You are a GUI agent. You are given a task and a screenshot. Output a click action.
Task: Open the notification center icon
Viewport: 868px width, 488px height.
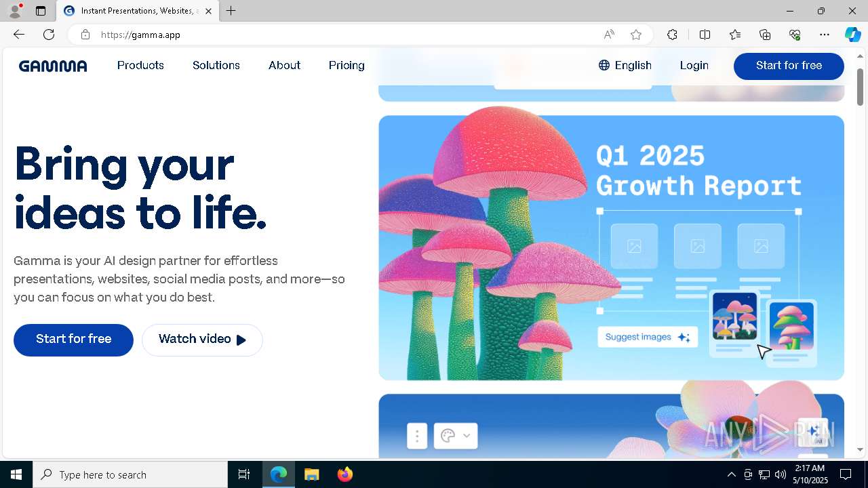(x=846, y=474)
